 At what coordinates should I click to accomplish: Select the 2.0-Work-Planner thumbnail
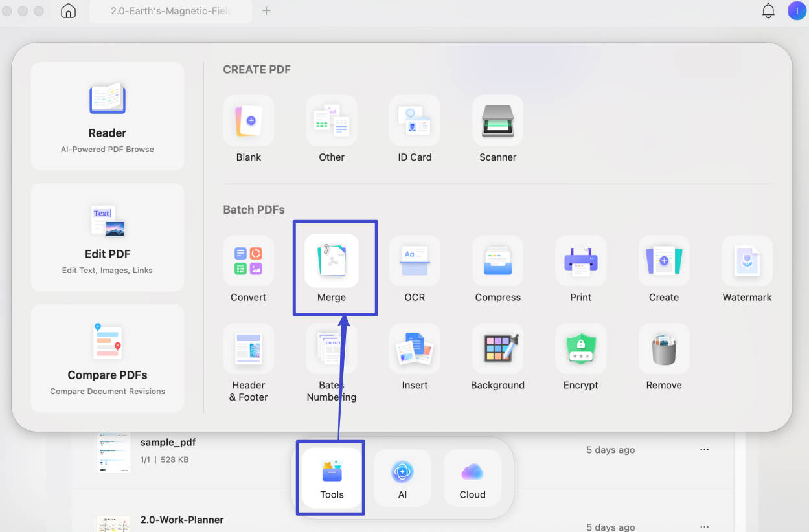click(114, 524)
